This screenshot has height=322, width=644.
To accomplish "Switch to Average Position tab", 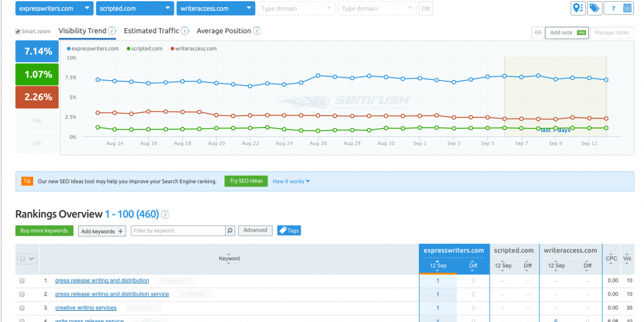I will point(224,31).
